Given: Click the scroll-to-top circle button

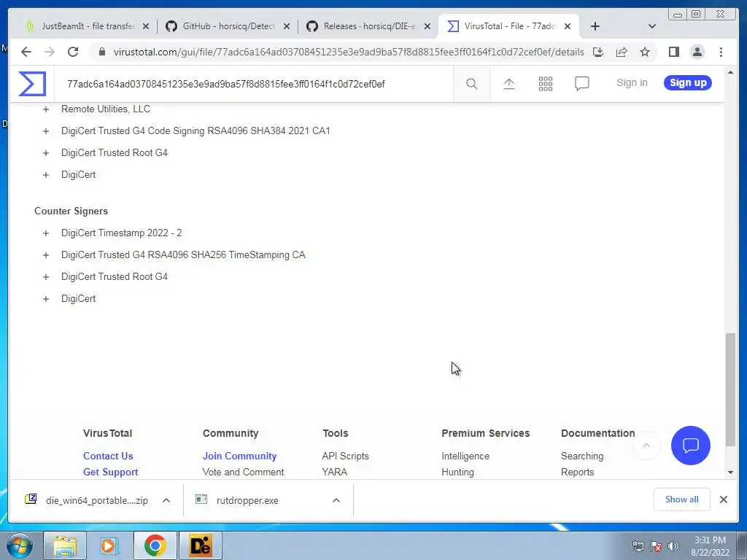Looking at the screenshot, I should pyautogui.click(x=646, y=446).
